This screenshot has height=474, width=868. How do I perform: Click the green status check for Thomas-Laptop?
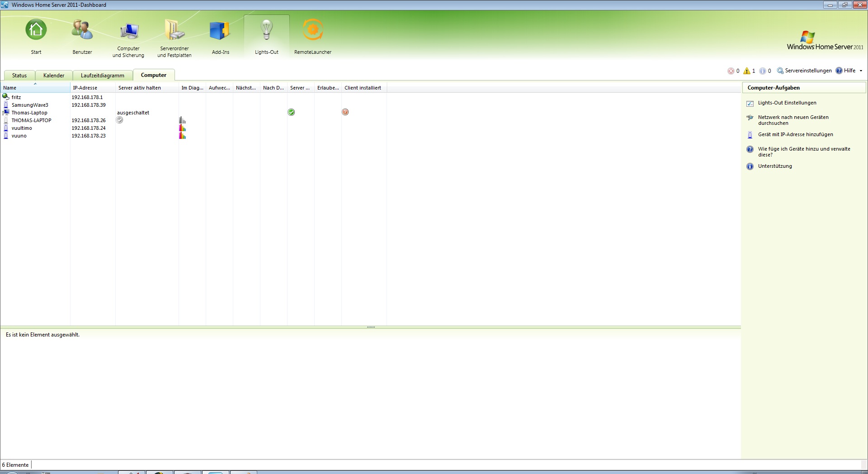point(291,112)
